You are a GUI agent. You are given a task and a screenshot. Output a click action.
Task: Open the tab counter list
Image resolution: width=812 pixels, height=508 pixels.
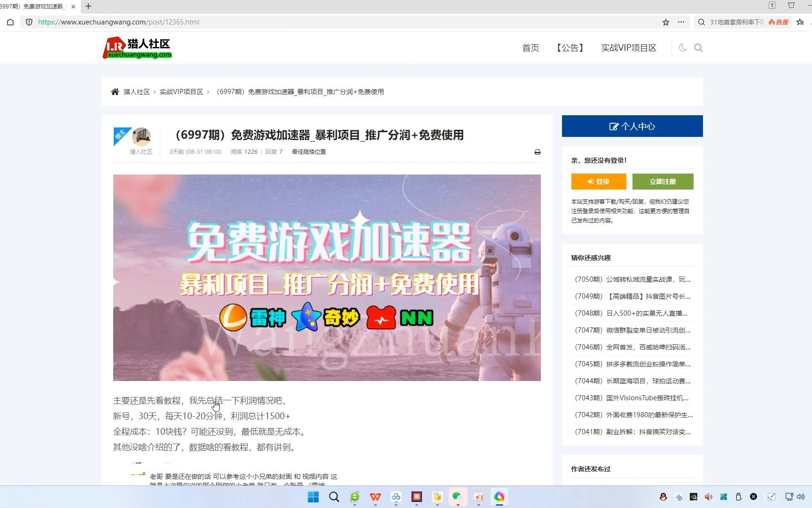[x=772, y=6]
